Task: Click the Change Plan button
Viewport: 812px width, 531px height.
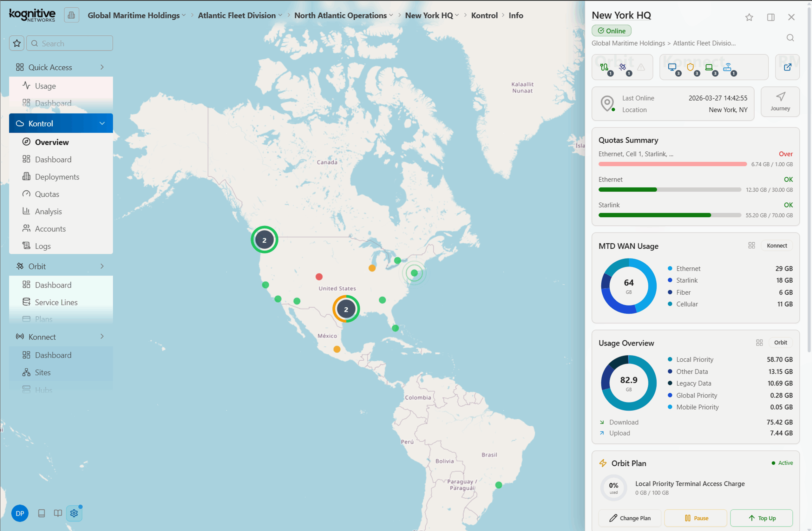Action: (x=630, y=518)
